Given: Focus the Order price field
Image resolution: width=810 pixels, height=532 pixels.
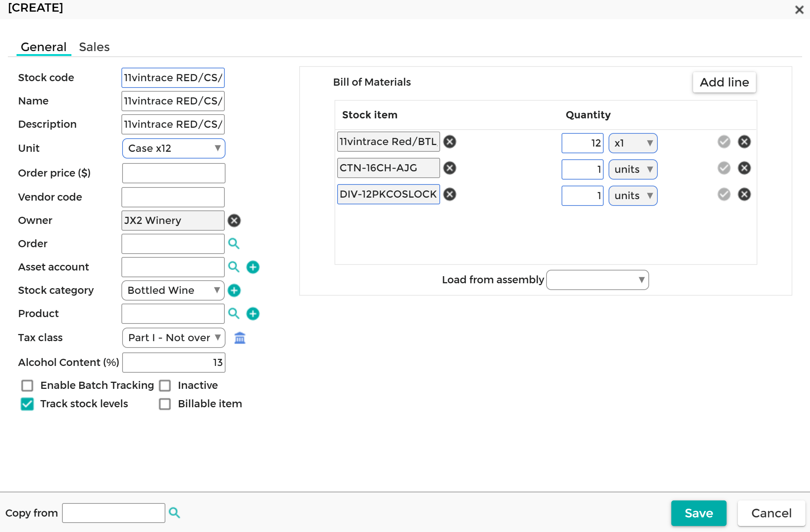Looking at the screenshot, I should tap(174, 173).
